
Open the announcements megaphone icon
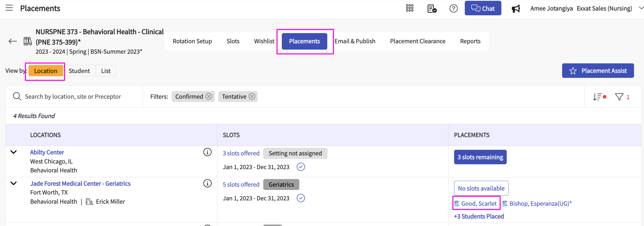click(516, 9)
